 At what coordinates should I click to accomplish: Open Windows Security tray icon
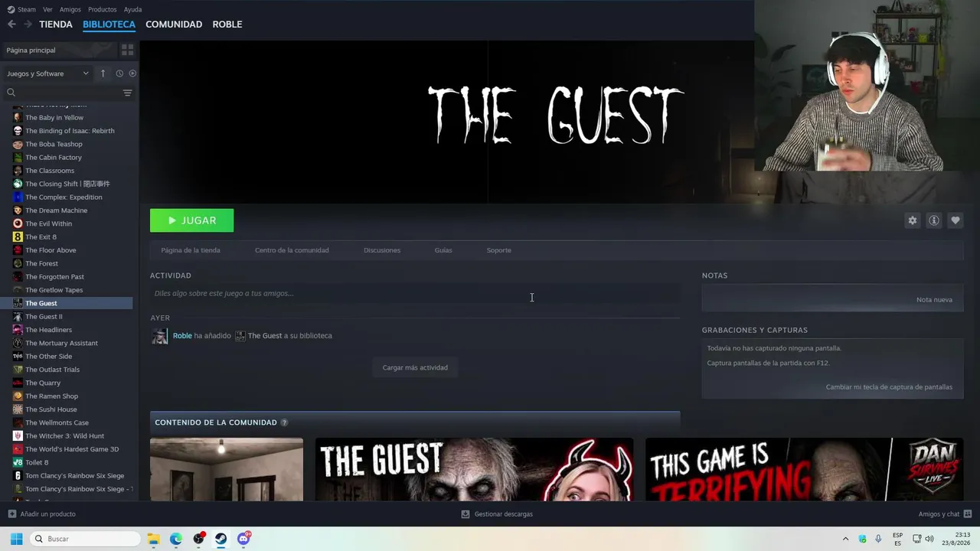click(862, 539)
